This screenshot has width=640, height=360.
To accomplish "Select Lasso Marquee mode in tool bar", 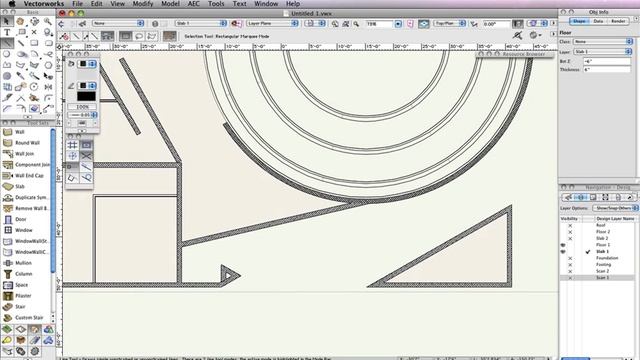I will click(x=139, y=36).
